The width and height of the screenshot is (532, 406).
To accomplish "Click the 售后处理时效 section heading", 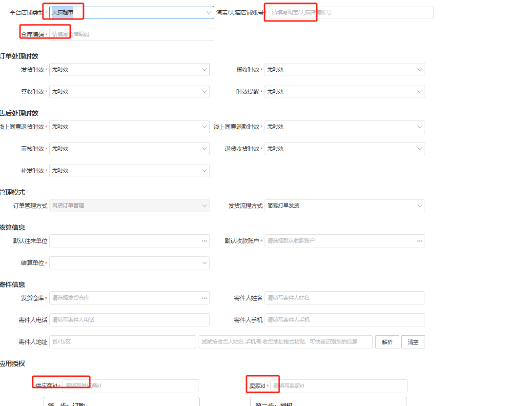I will pyautogui.click(x=19, y=113).
